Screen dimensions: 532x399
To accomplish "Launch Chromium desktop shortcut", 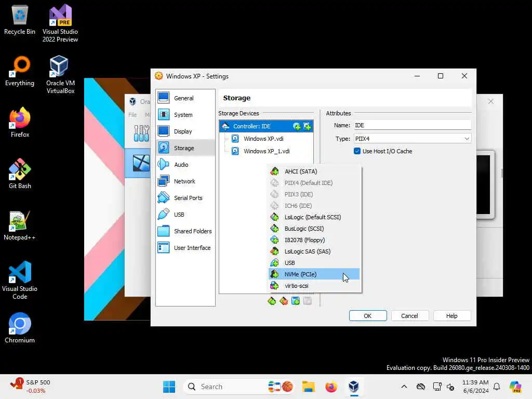I will pyautogui.click(x=20, y=328).
